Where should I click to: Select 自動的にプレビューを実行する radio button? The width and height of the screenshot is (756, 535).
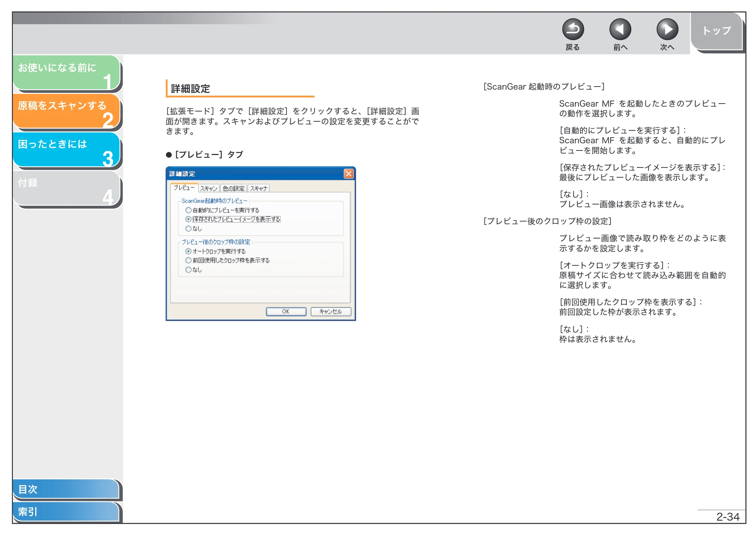(x=188, y=210)
